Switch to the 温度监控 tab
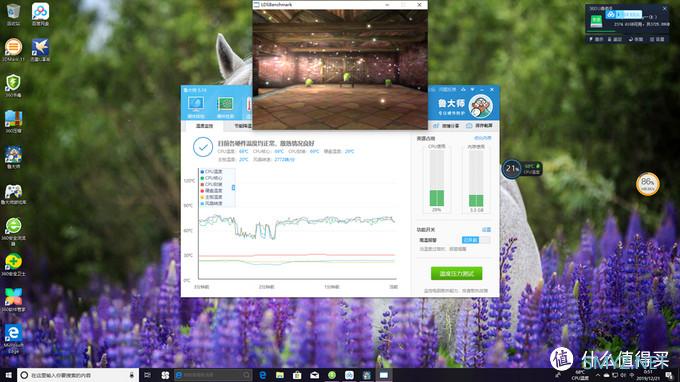 pyautogui.click(x=204, y=126)
